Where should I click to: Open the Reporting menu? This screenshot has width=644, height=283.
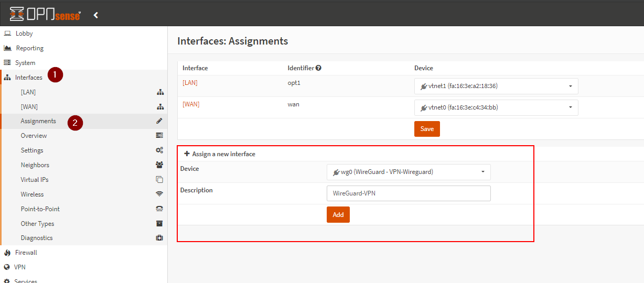pyautogui.click(x=29, y=48)
